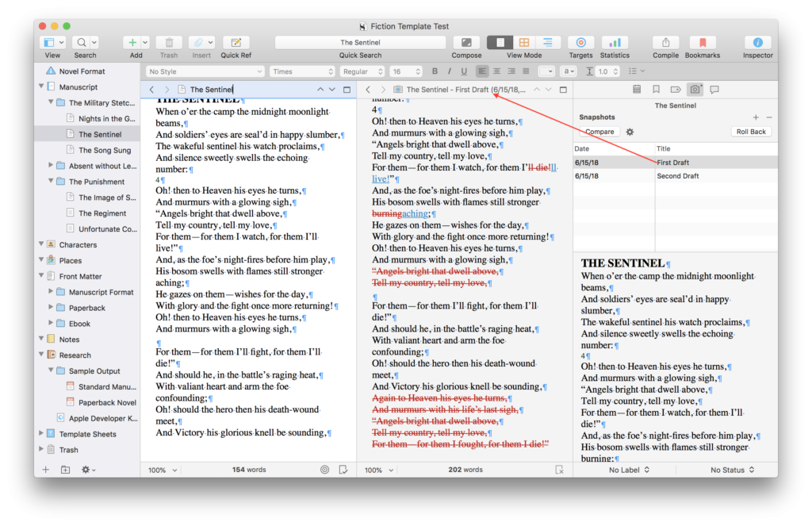Image resolution: width=812 pixels, height=526 pixels.
Task: Align text left
Action: pyautogui.click(x=482, y=71)
